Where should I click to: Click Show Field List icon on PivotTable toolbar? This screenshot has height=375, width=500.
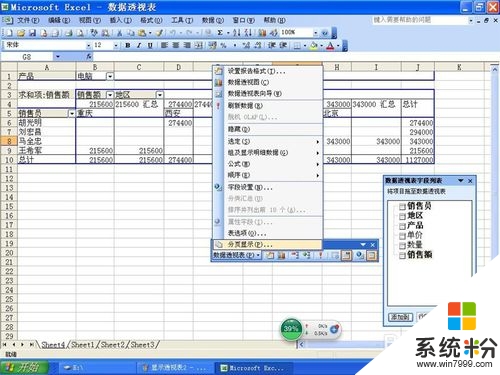371,255
